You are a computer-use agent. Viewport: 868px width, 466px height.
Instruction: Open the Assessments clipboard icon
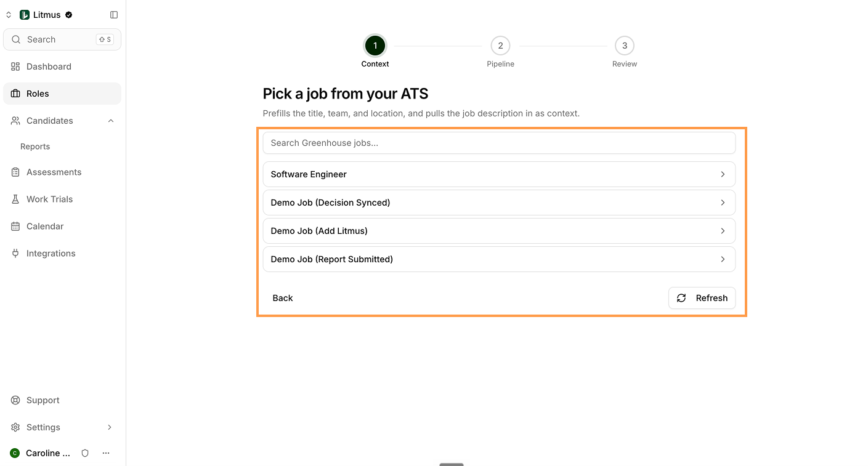click(x=15, y=172)
